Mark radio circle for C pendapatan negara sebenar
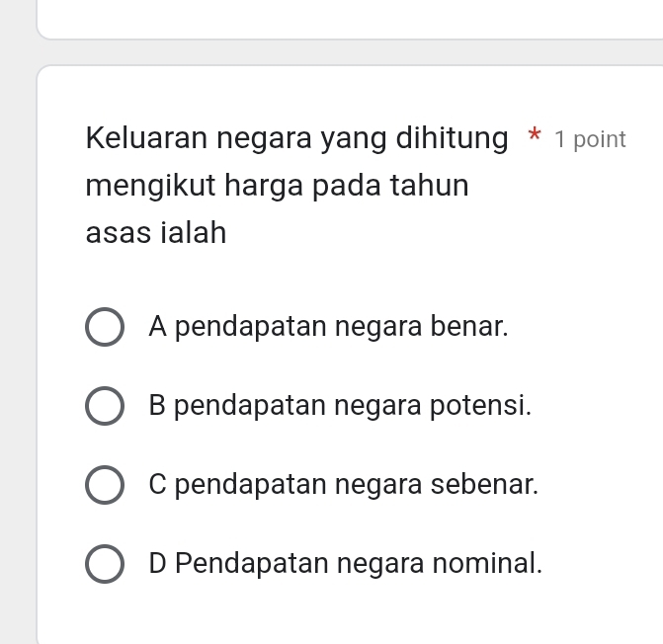This screenshot has height=644, width=663. click(x=105, y=486)
